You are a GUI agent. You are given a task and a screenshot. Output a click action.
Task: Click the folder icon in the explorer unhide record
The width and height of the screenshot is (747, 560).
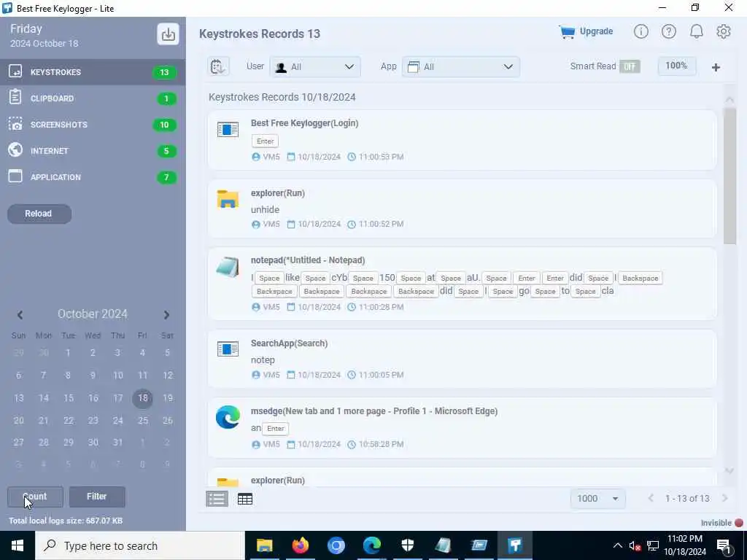tap(228, 199)
